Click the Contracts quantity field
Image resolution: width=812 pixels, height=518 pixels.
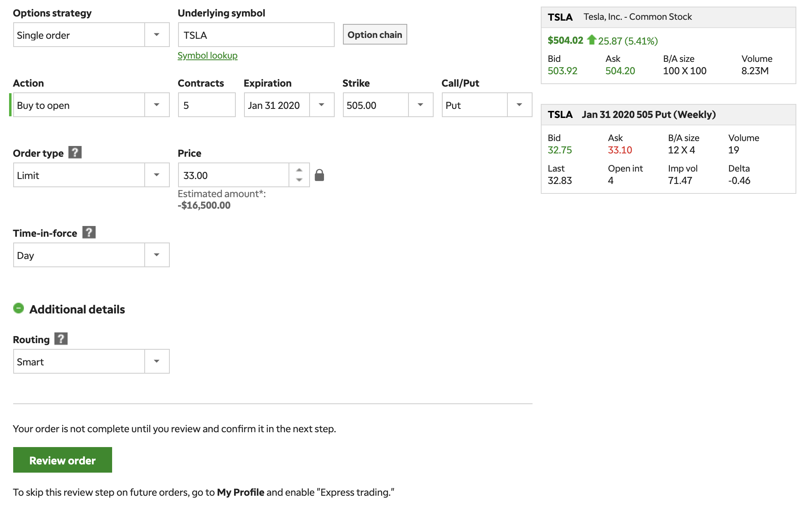(207, 105)
